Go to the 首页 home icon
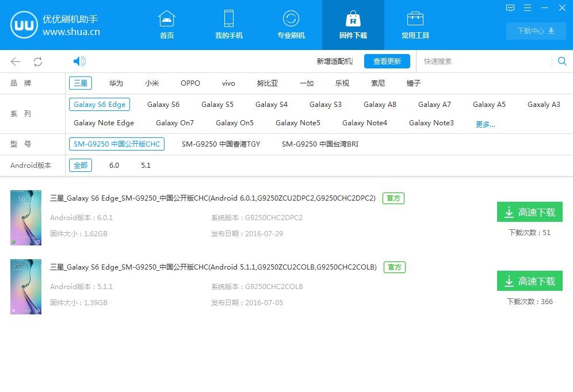The image size is (573, 392). [167, 19]
